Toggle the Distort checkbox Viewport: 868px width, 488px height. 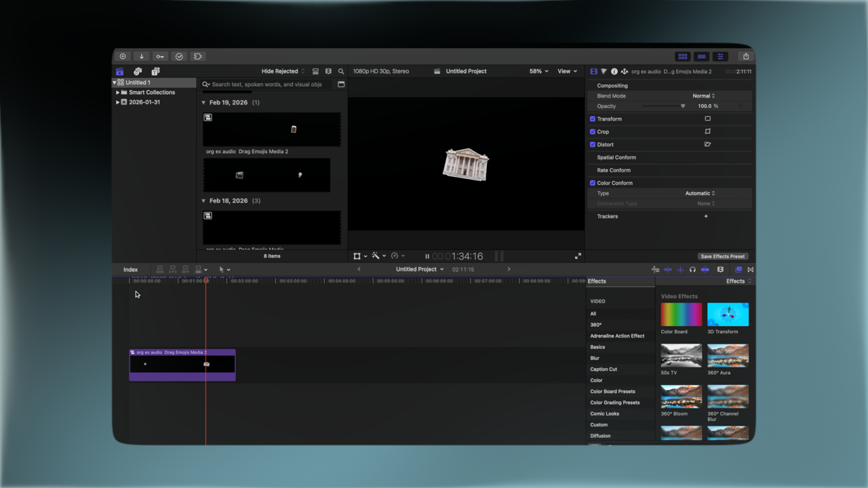click(x=593, y=144)
